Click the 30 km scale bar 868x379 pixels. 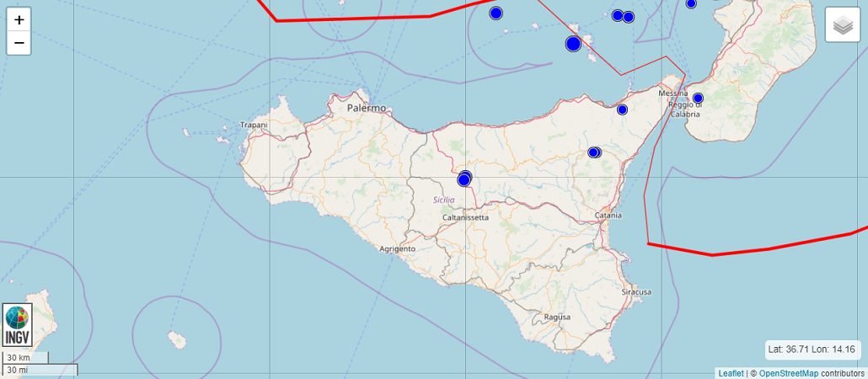tap(25, 358)
